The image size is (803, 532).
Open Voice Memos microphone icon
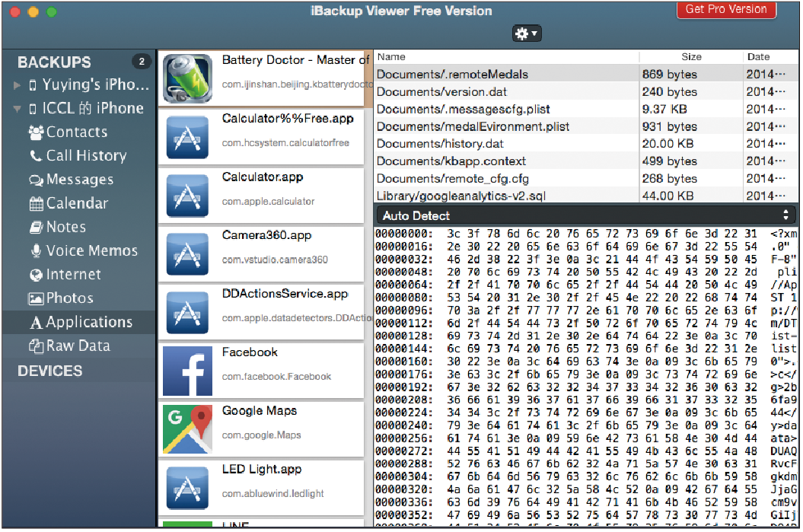[x=36, y=251]
